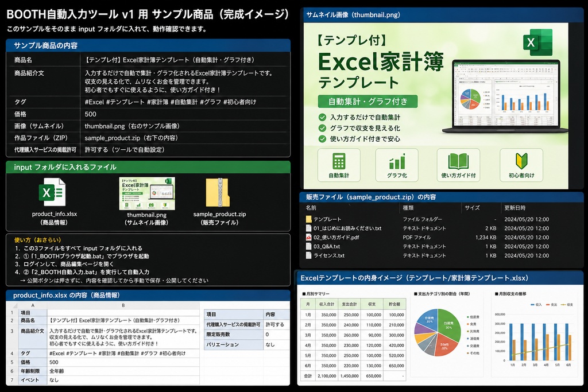Screen dimensions: 588x392
Task: Click the green slice of the pie chart
Action: pos(449,323)
